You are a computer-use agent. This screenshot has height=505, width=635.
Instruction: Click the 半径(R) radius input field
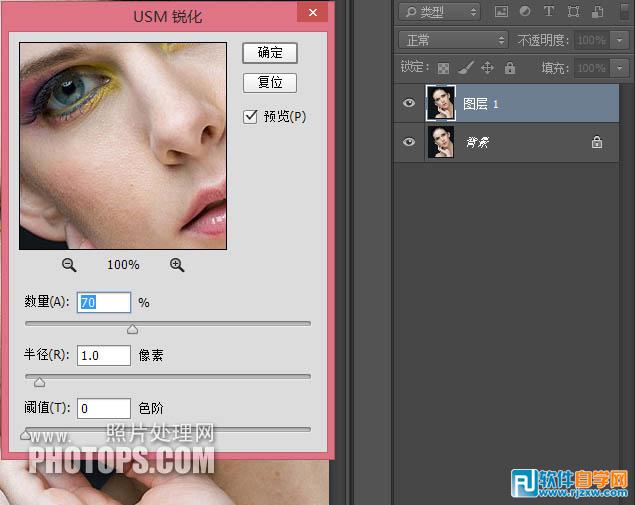[104, 356]
